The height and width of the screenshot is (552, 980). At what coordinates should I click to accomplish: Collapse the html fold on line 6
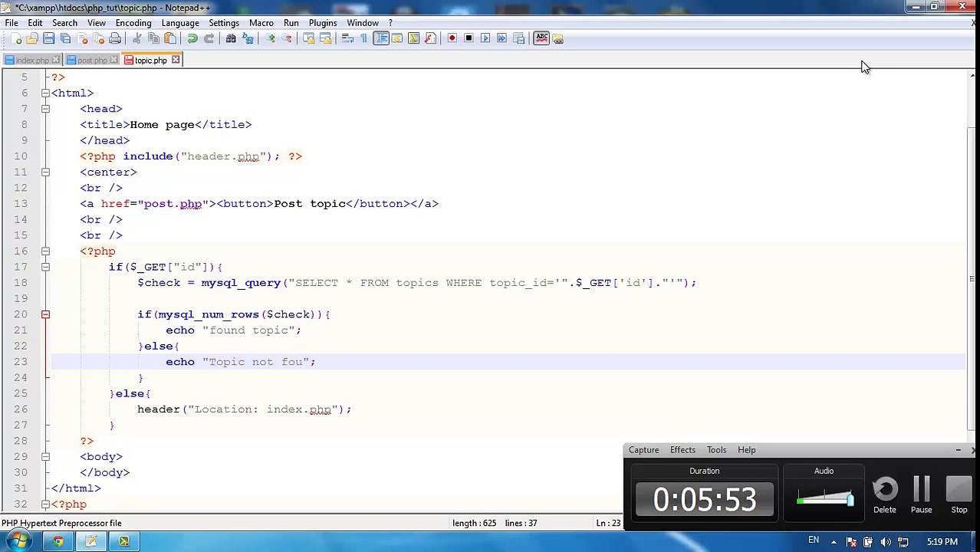[45, 93]
